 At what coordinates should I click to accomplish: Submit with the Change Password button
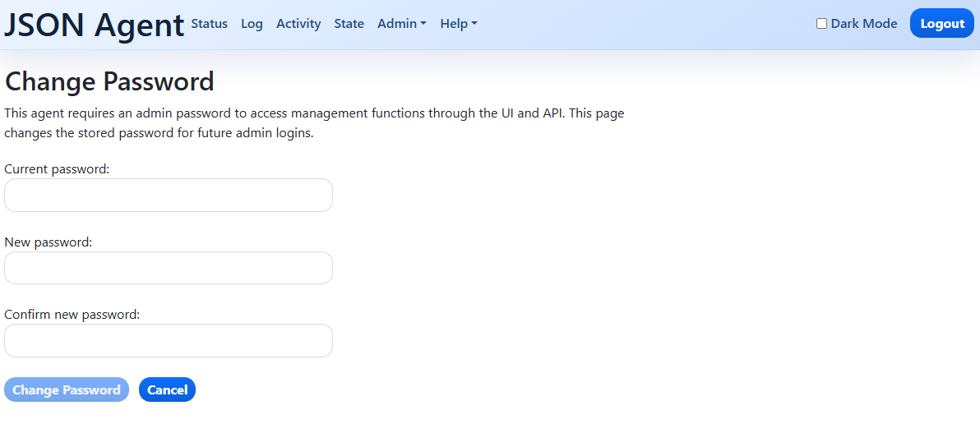click(x=67, y=389)
